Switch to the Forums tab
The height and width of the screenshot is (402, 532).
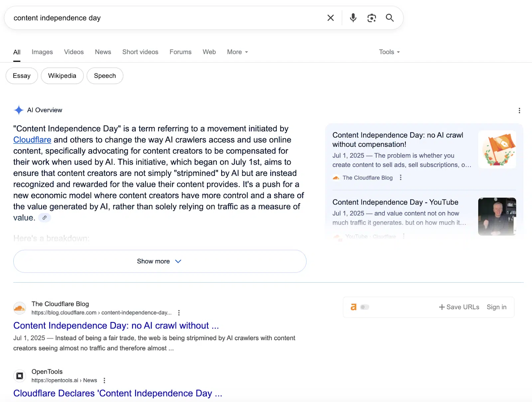tap(181, 52)
